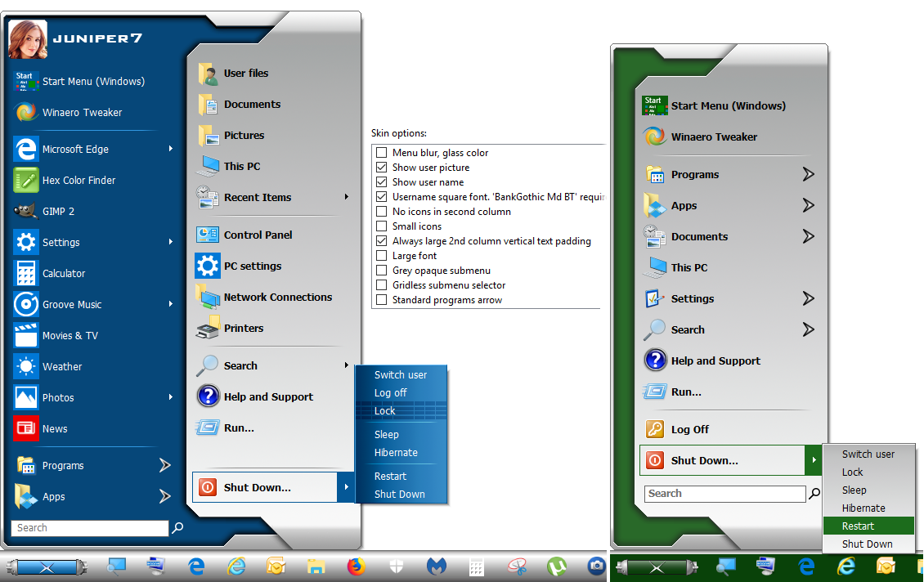The height and width of the screenshot is (582, 924).
Task: Click the user picture thumbnail
Action: 28,38
